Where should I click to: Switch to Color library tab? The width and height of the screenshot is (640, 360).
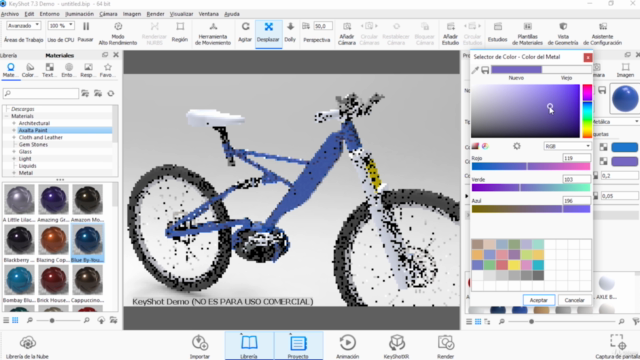[30, 70]
